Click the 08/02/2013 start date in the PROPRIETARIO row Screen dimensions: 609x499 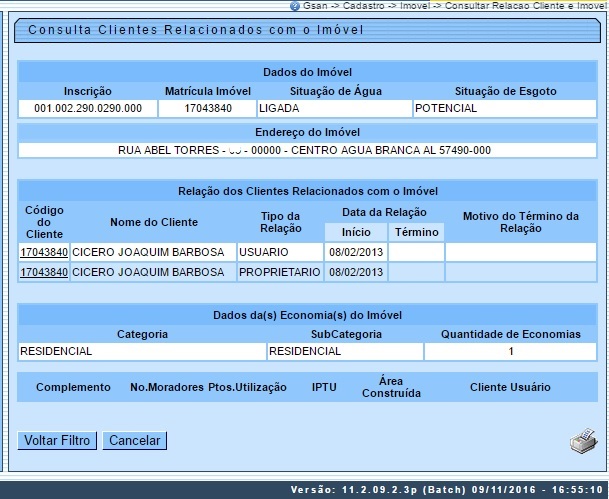tap(356, 272)
